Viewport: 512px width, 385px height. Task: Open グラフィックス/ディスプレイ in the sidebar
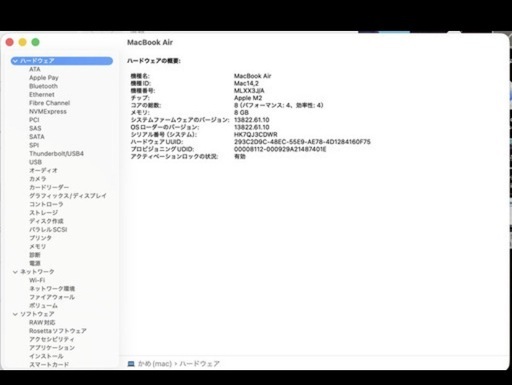tap(68, 196)
